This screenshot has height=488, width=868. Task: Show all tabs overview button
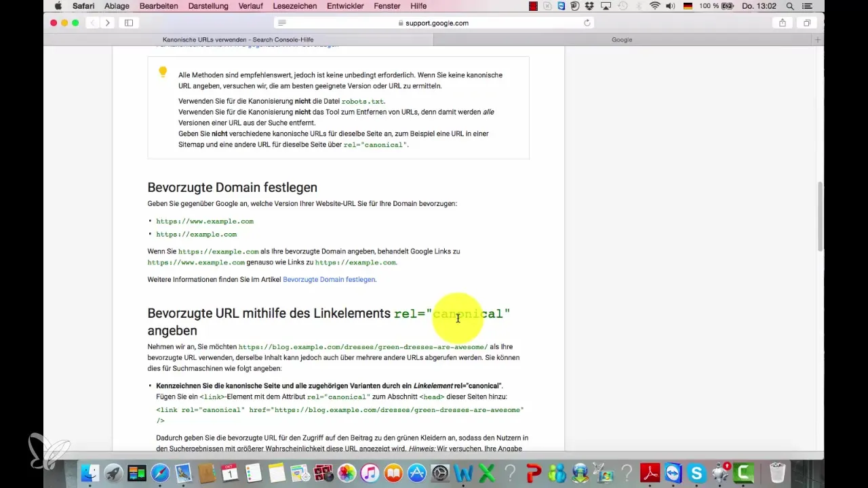807,23
